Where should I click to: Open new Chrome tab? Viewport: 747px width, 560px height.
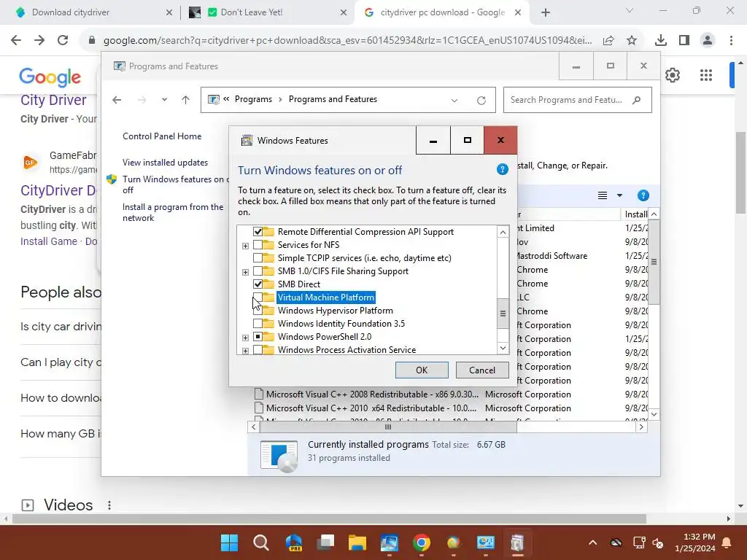(x=546, y=12)
